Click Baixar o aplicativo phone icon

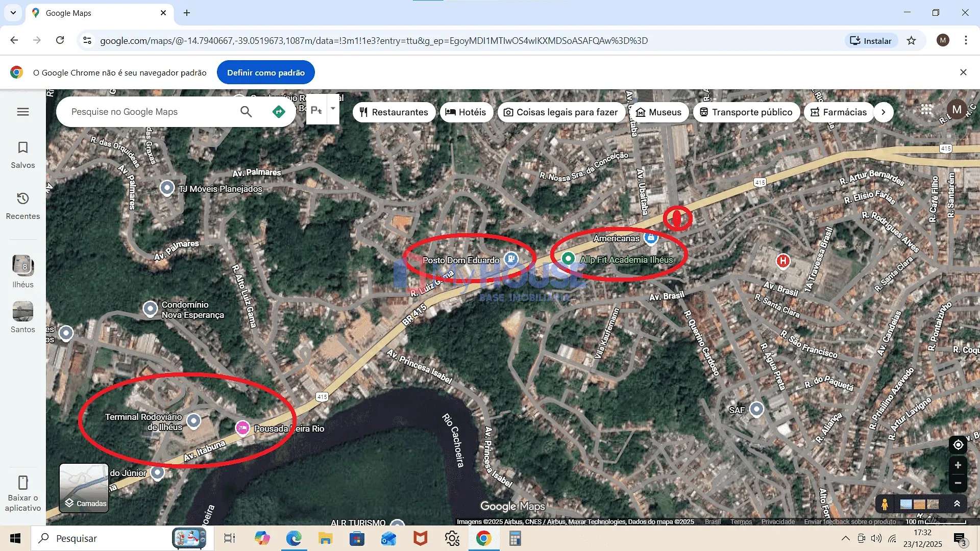pos(23,483)
